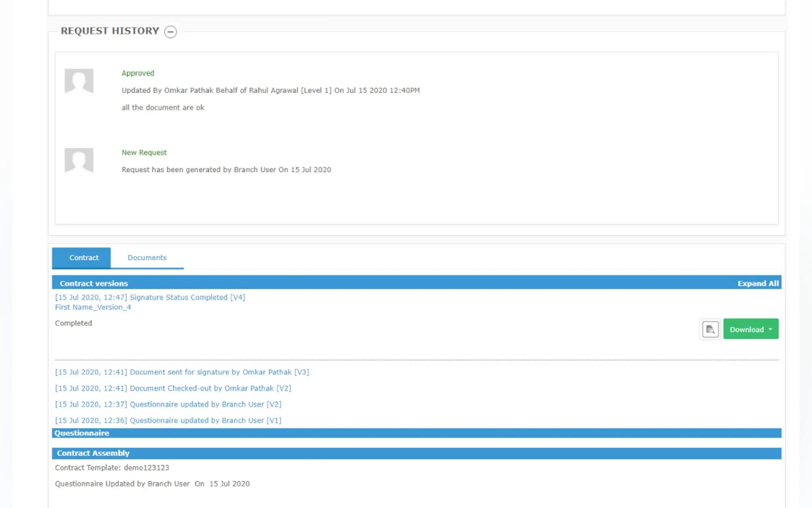Image resolution: width=812 pixels, height=508 pixels.
Task: Expand Document sent for signature V3
Action: (182, 372)
